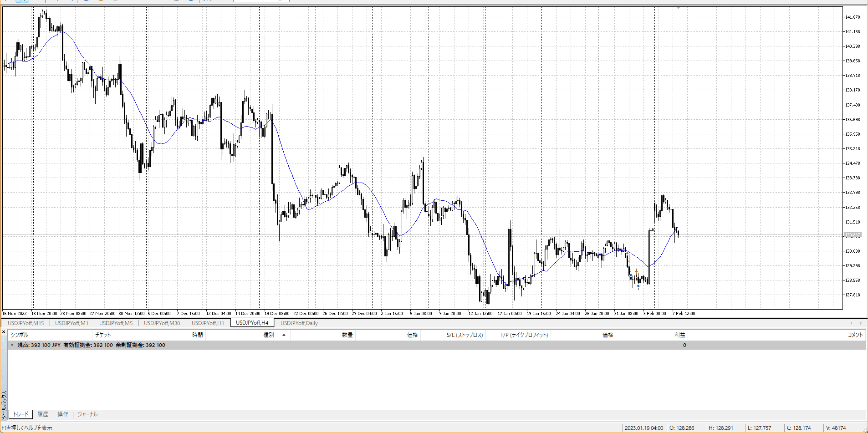The height and width of the screenshot is (433, 868).
Task: Select the USDJPYoff,H1 chart tab
Action: (x=208, y=323)
